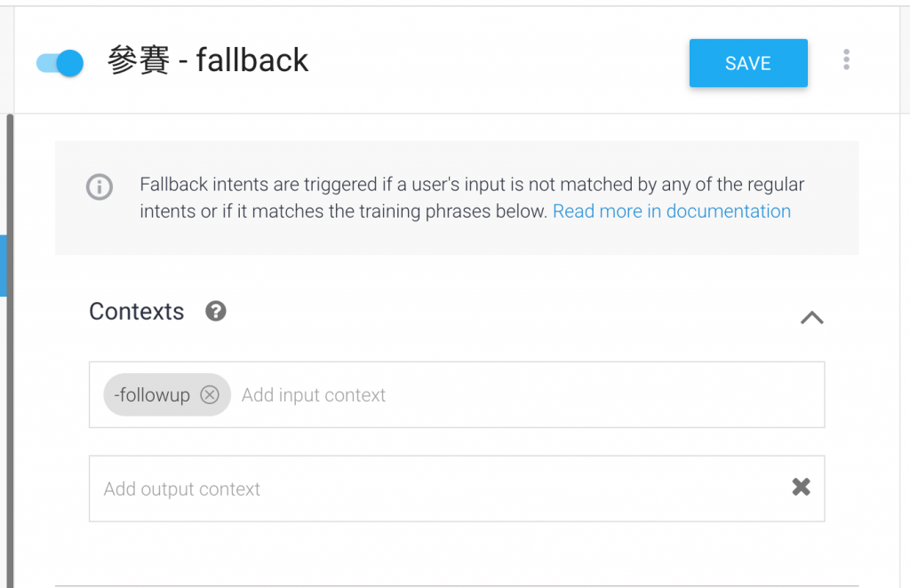Click the Contexts help question mark icon
910x588 pixels.
(x=216, y=312)
